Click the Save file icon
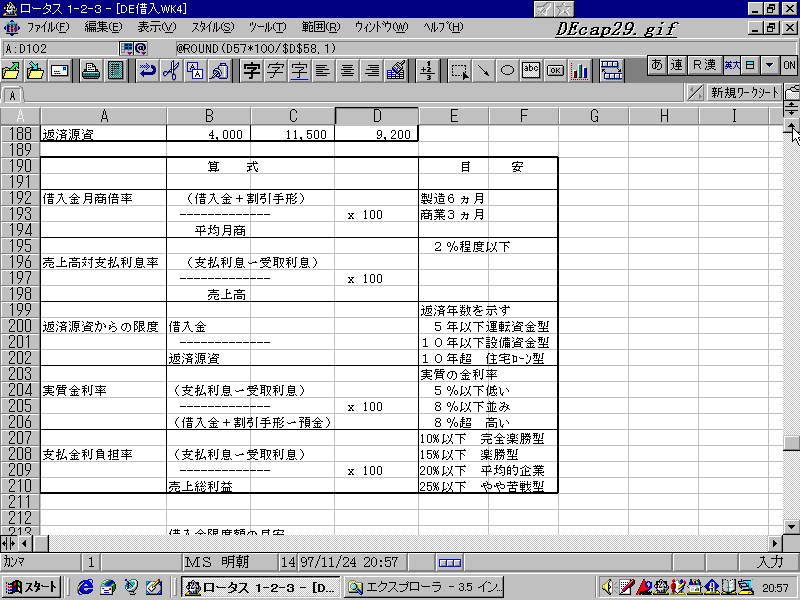Image resolution: width=800 pixels, height=600 pixels. tap(35, 70)
